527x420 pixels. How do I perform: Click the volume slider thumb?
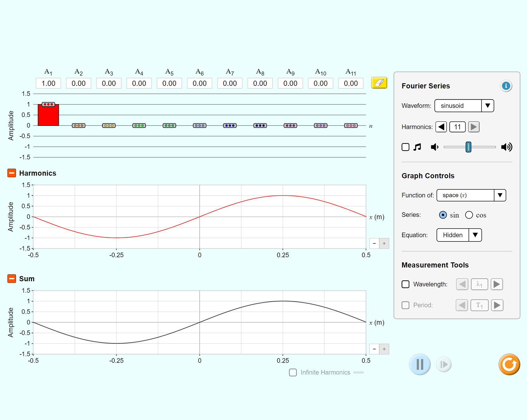click(468, 147)
